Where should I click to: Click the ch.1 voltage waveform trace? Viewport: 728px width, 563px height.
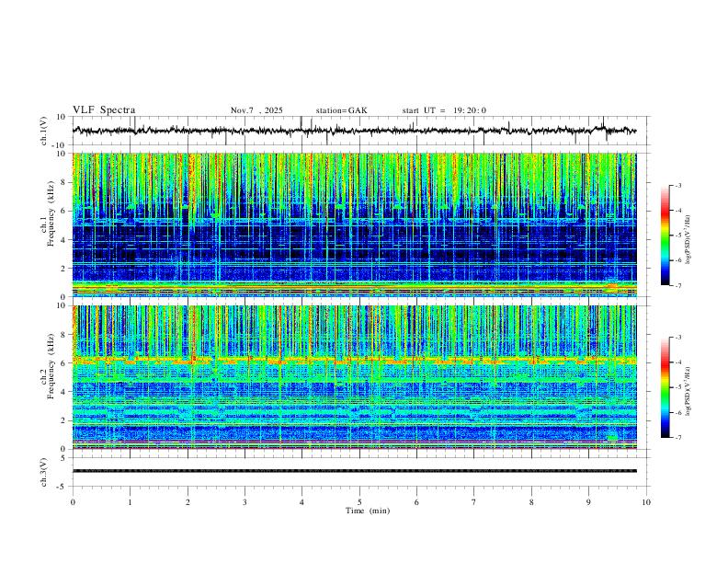354,131
